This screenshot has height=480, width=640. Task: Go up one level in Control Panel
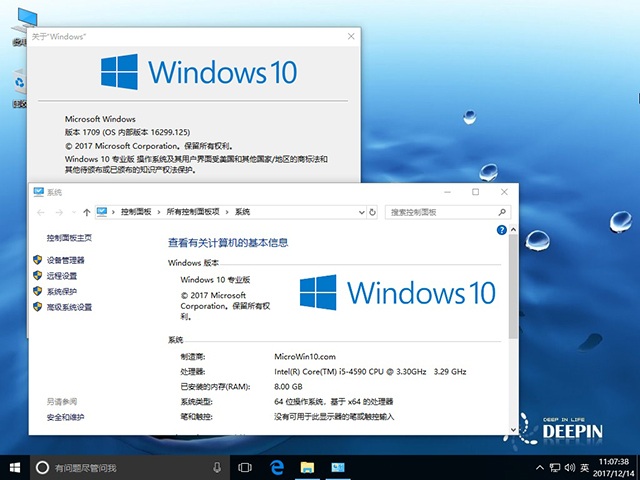pyautogui.click(x=87, y=212)
